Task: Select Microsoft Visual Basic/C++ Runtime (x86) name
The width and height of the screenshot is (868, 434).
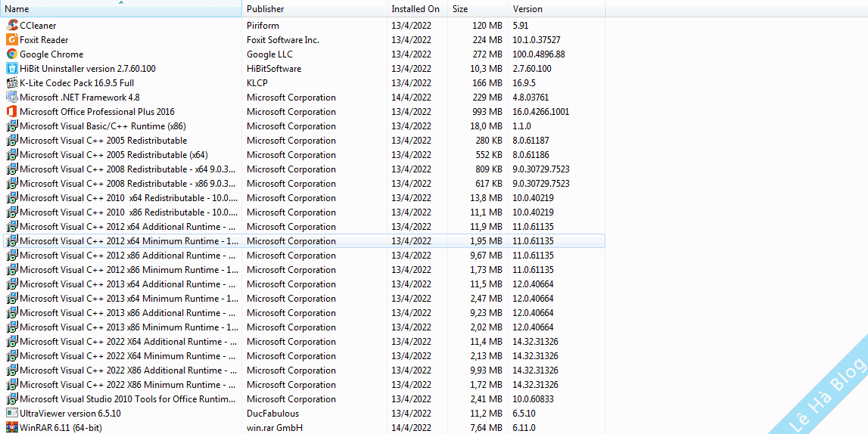Action: (x=103, y=126)
